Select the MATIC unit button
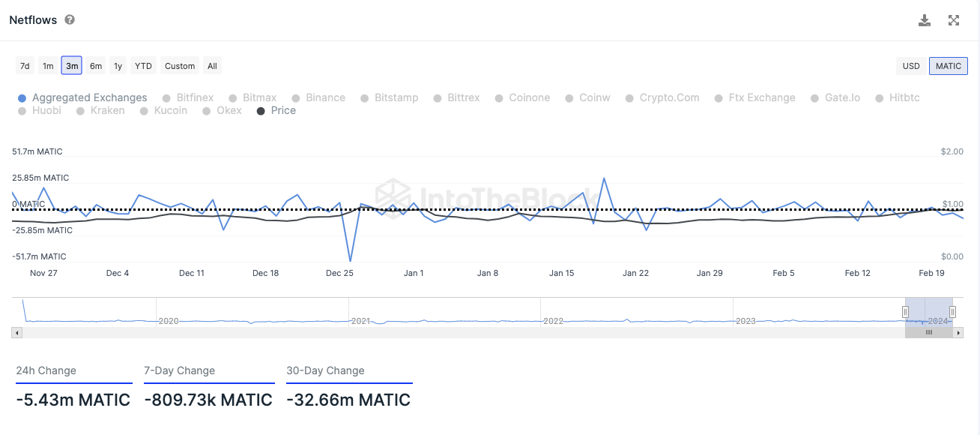Viewport: 980px width, 435px height. click(x=949, y=66)
